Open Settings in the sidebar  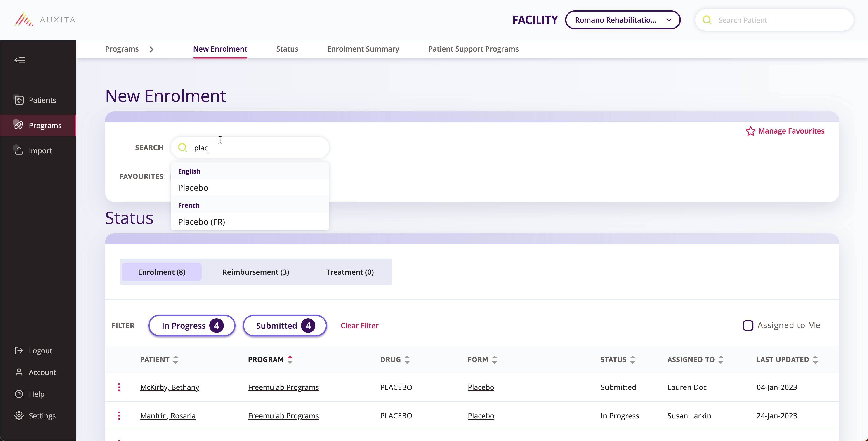pyautogui.click(x=35, y=415)
